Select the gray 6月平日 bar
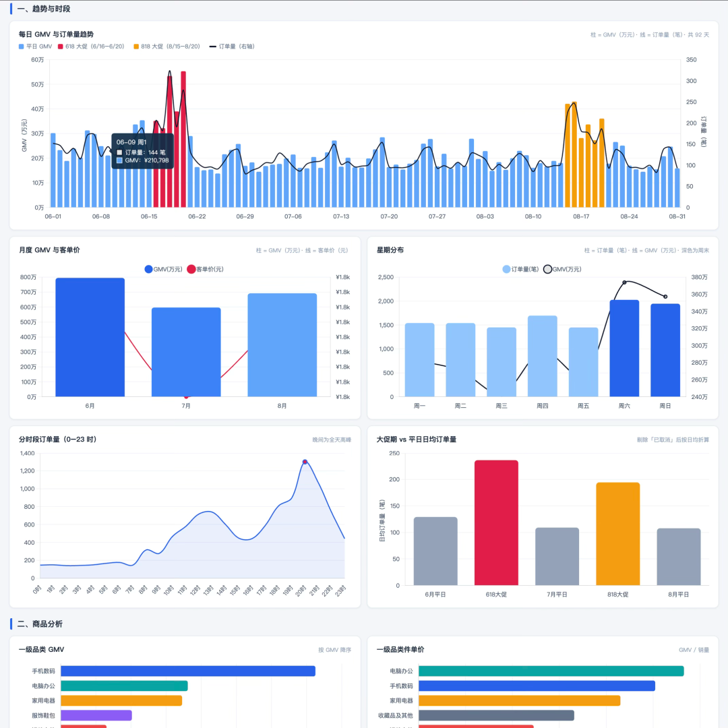 [x=435, y=551]
